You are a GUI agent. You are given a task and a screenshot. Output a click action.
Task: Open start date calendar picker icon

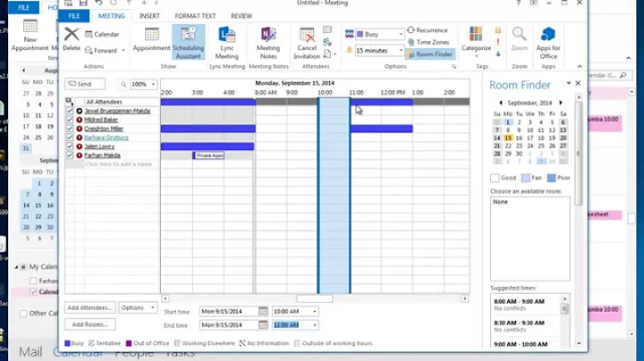[x=263, y=311]
